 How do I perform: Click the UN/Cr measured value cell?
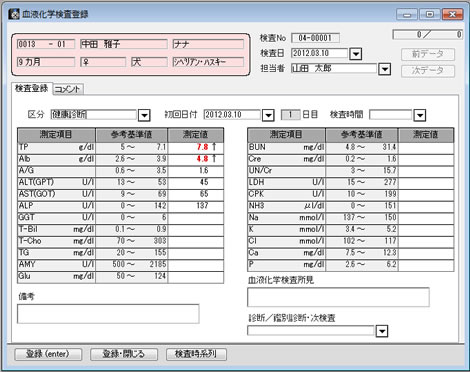click(x=426, y=171)
